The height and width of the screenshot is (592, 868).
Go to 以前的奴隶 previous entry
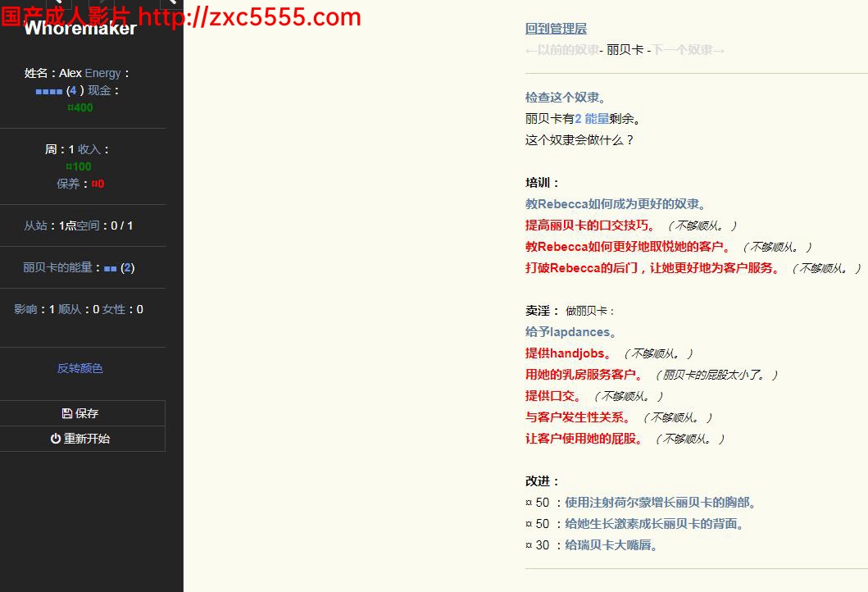562,50
